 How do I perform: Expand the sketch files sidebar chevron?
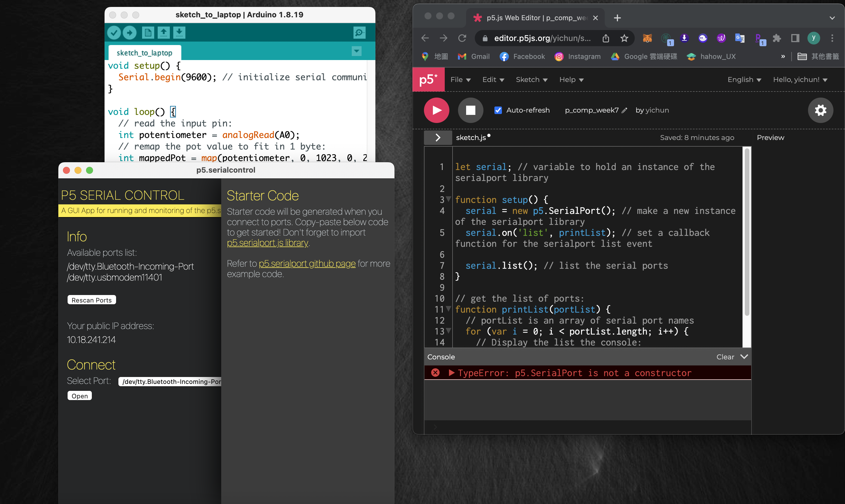(438, 138)
